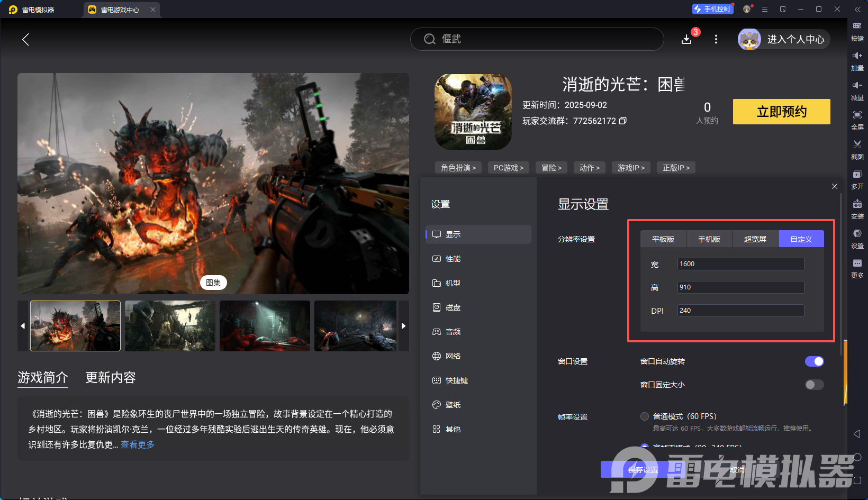This screenshot has height=500, width=868.
Task: Open the 性能 settings menu item
Action: [453, 259]
